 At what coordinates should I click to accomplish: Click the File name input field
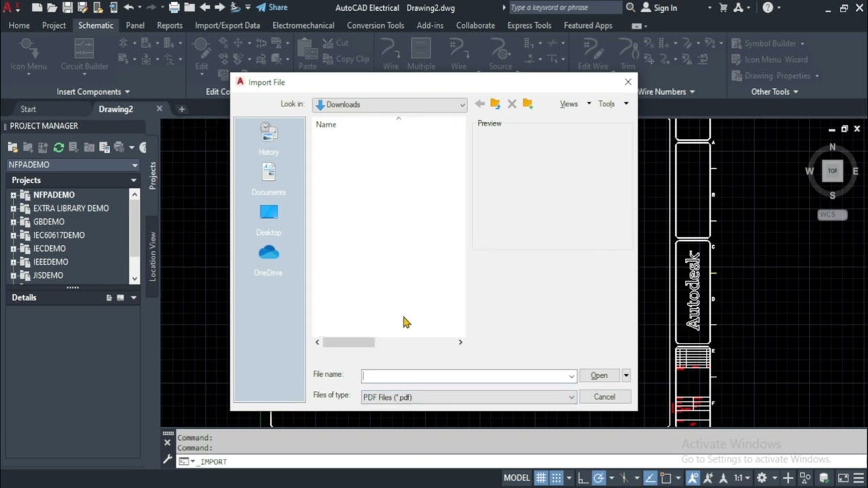tap(464, 376)
